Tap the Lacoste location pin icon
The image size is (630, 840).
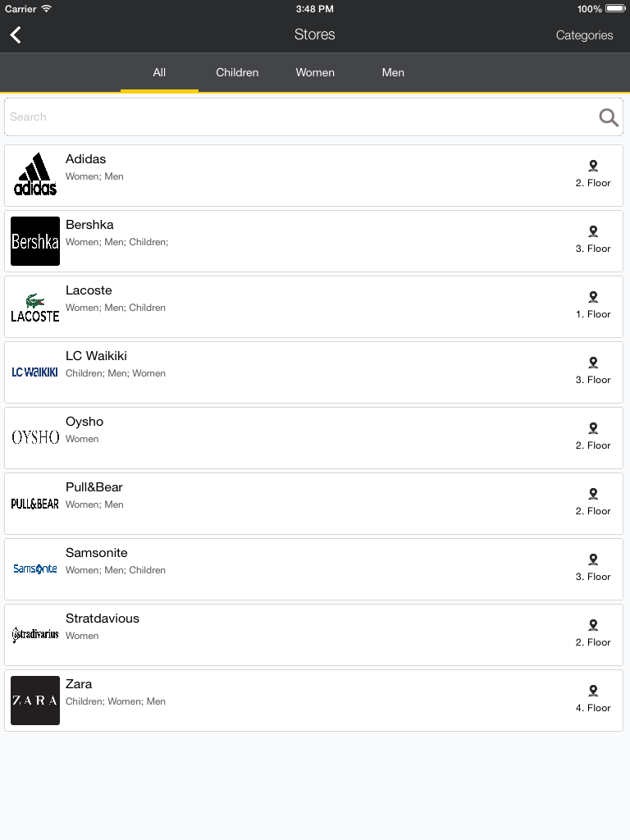(593, 297)
